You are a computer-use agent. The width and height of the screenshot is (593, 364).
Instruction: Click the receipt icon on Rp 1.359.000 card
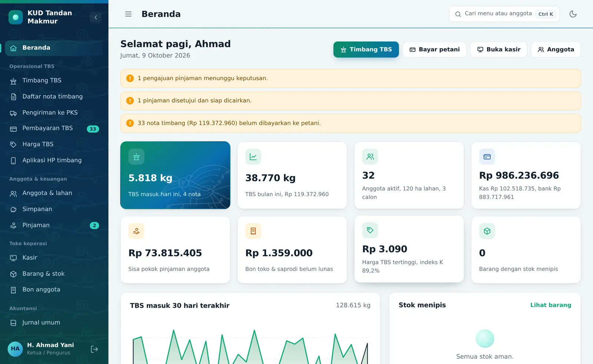click(253, 231)
